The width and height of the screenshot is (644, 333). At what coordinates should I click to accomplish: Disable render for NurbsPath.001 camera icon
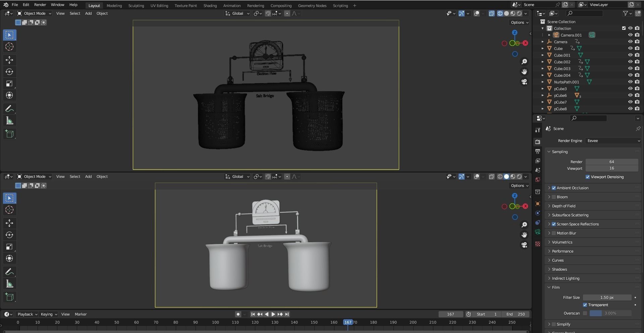click(x=637, y=82)
